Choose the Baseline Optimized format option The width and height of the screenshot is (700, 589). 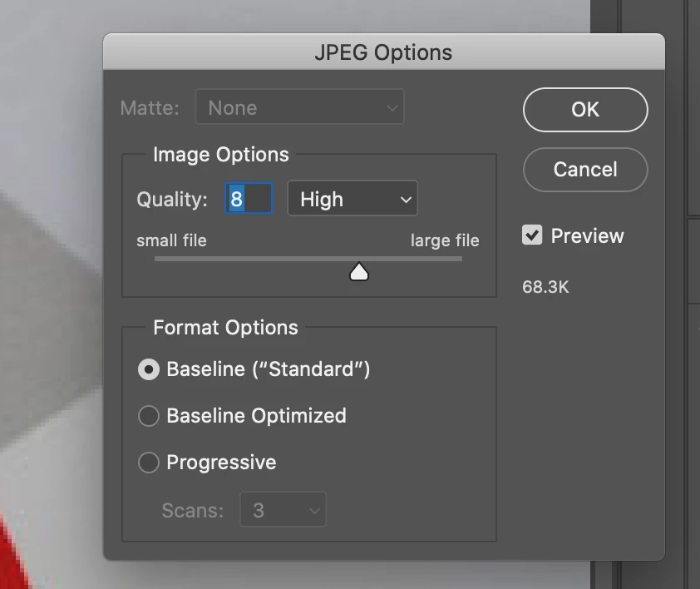point(149,416)
